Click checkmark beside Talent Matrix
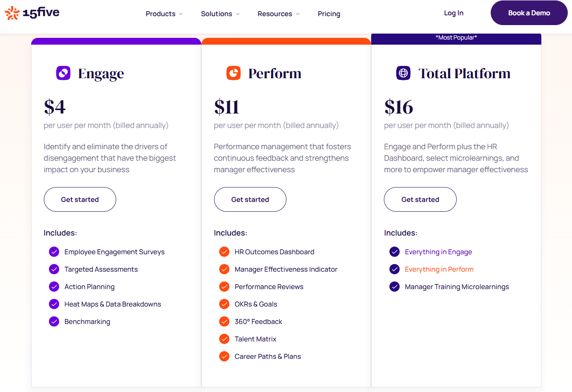 point(224,339)
